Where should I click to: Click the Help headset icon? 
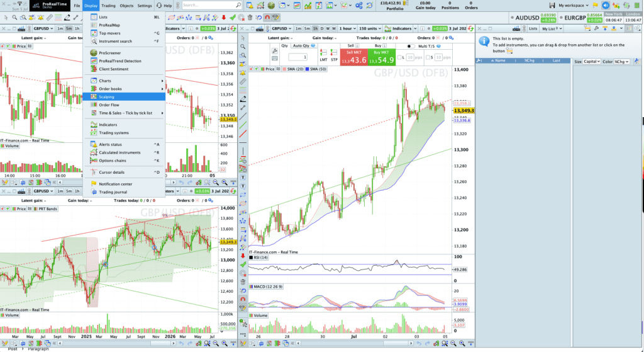click(159, 5)
